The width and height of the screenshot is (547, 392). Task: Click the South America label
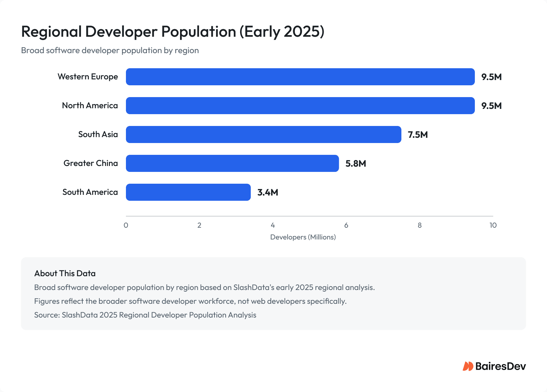[x=90, y=192]
